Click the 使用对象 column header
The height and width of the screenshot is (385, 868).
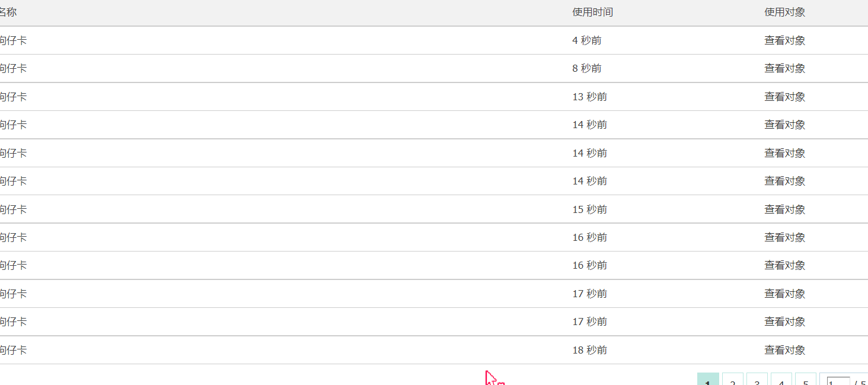coord(784,12)
